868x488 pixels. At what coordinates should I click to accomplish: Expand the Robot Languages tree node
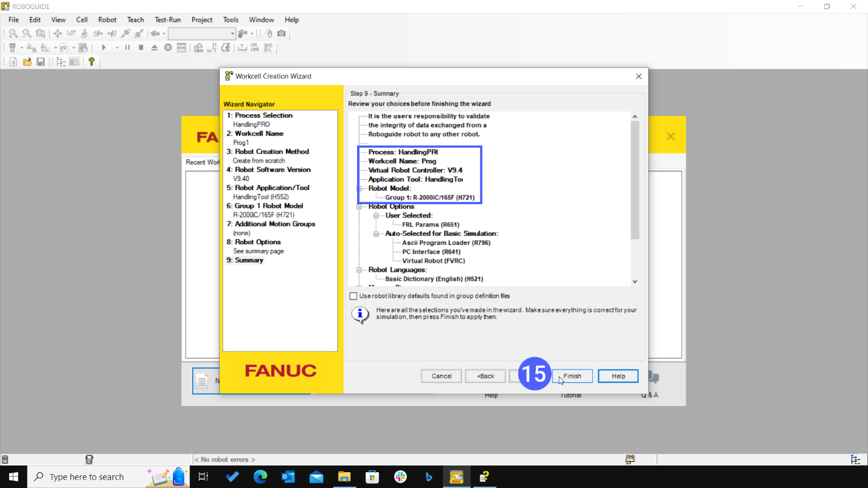pos(358,270)
